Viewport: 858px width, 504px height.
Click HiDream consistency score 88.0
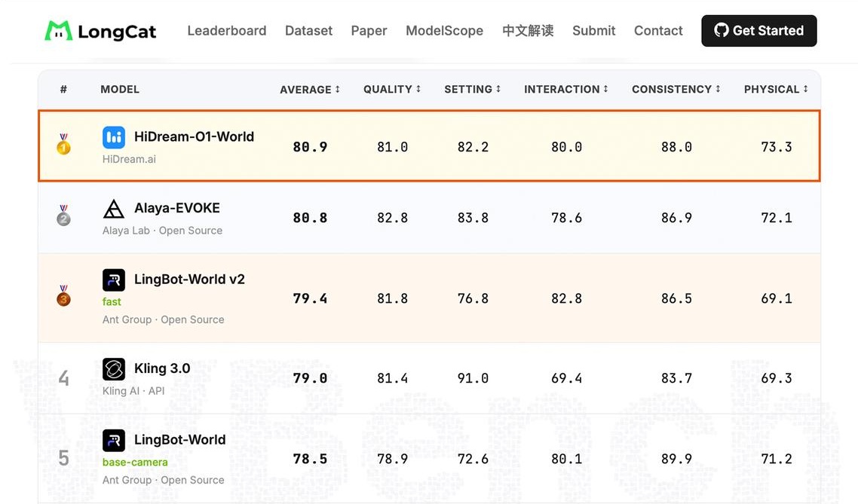(x=676, y=147)
